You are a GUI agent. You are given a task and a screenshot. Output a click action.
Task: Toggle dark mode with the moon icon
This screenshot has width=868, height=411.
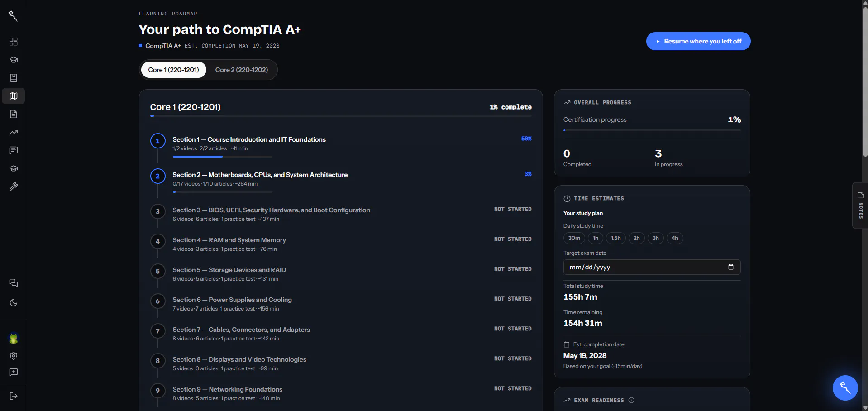[x=14, y=303]
